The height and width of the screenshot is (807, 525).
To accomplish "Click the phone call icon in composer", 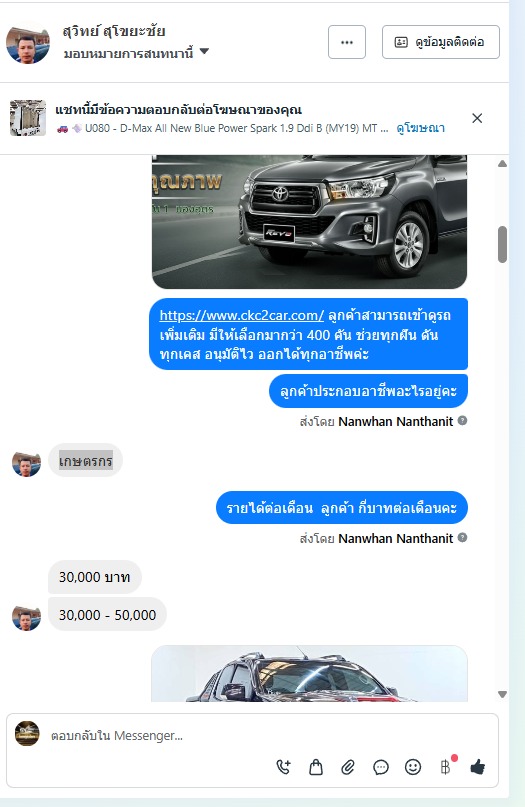I will tap(284, 767).
